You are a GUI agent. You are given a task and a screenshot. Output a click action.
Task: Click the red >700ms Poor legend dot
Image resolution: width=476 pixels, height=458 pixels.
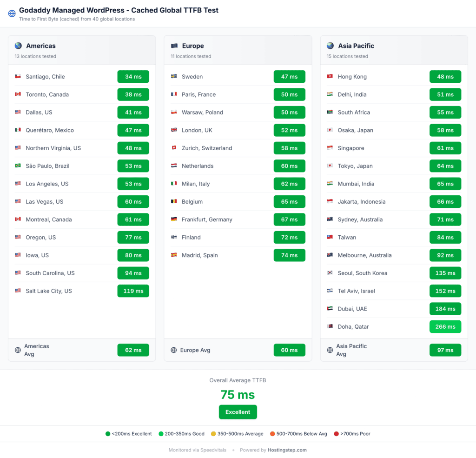coord(337,434)
